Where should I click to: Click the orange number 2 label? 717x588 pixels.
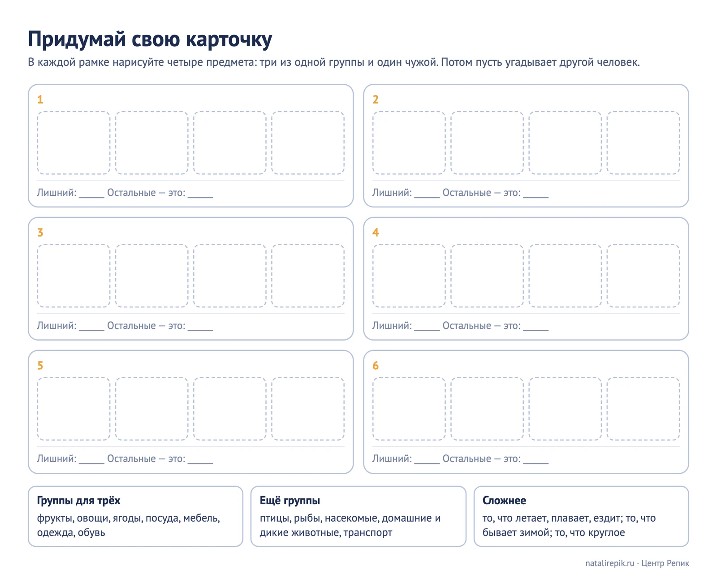click(x=376, y=99)
